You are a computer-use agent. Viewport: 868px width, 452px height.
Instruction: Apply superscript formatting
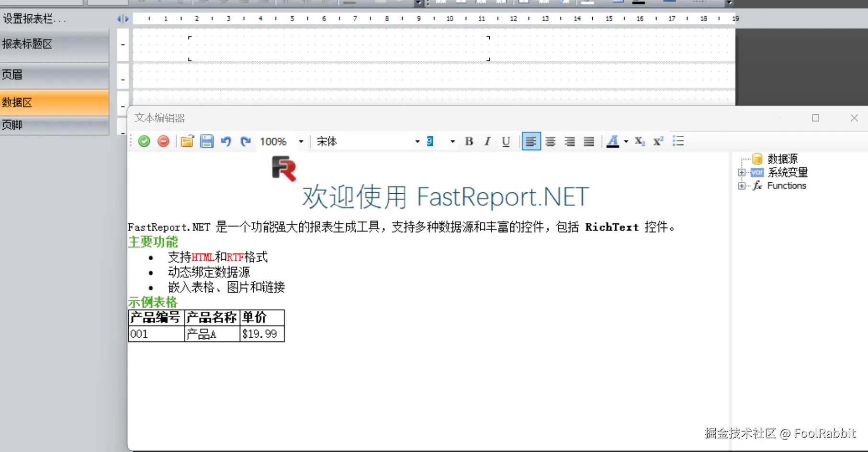click(x=659, y=142)
